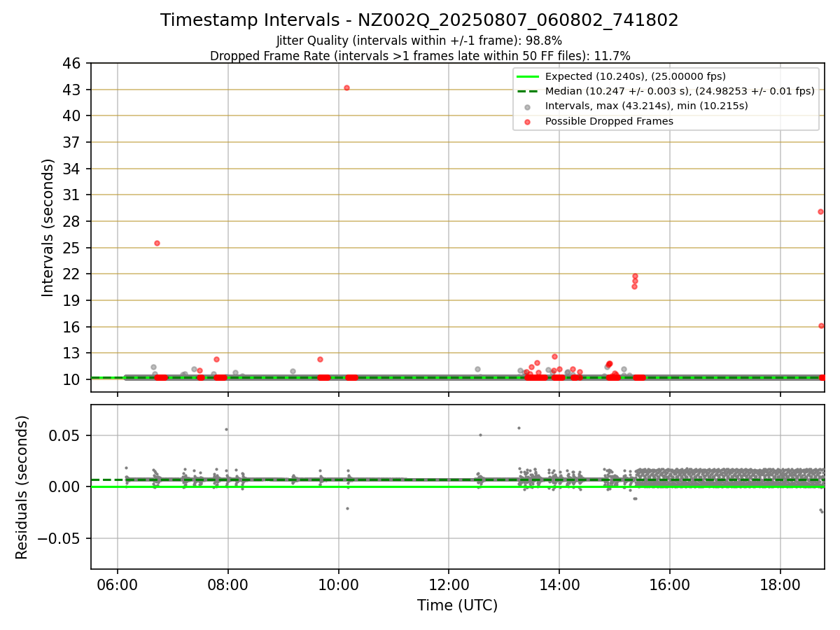
Task: Select the "Dropped Frame Rate" 11.7% subtitle line
Action: click(x=420, y=56)
